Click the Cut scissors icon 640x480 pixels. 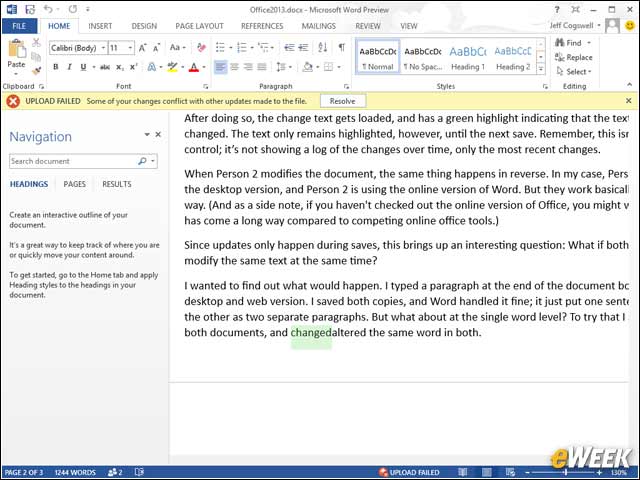point(36,43)
